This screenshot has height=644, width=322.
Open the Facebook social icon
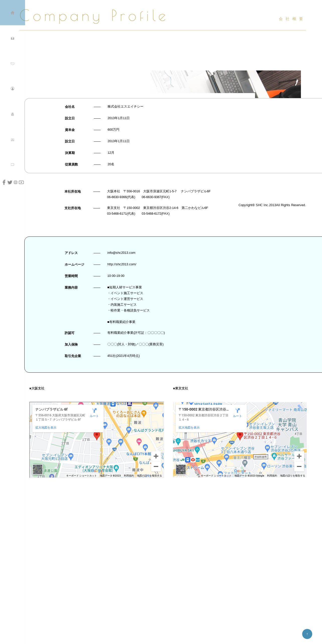pos(4,182)
